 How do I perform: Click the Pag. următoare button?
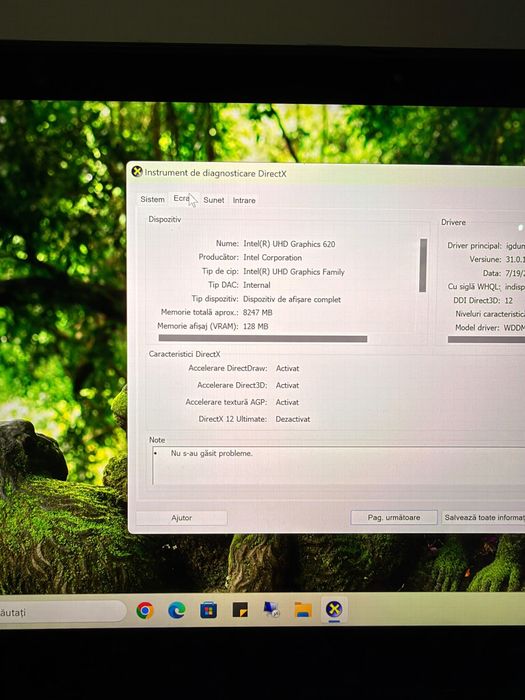click(x=394, y=517)
